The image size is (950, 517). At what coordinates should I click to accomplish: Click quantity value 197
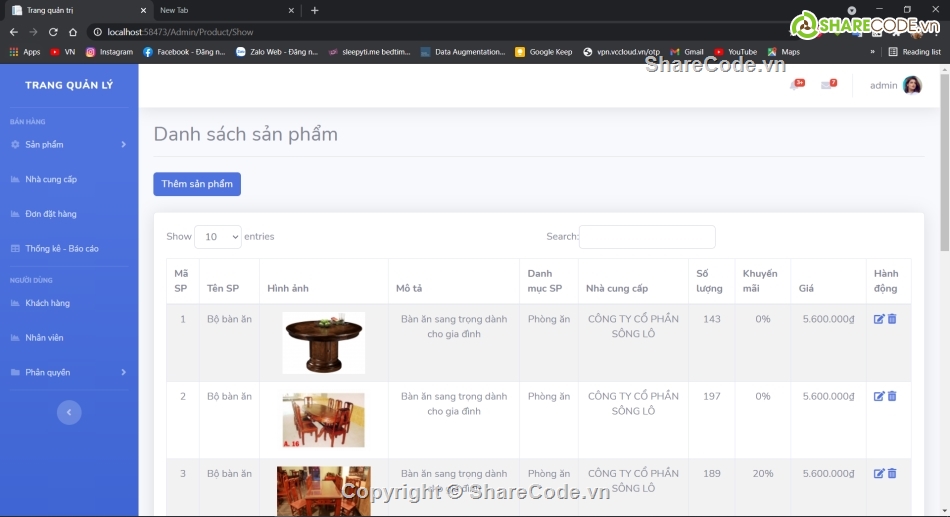tap(711, 396)
